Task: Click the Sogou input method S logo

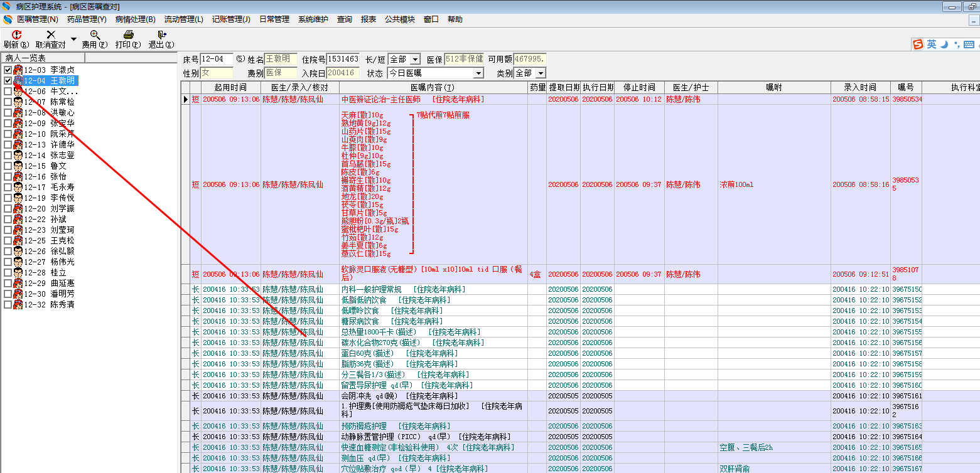Action: coord(919,45)
